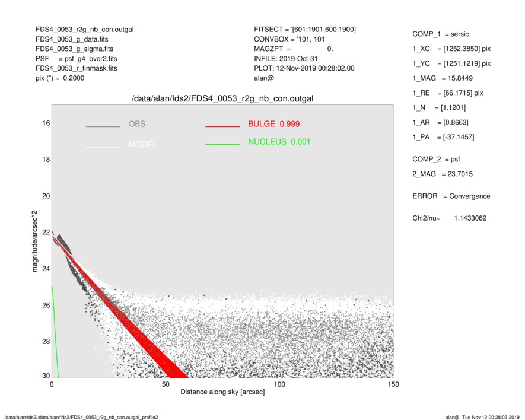Click the 1_RE = [66.1715] pix value
Screen dimensions: 525x420
(x=448, y=93)
